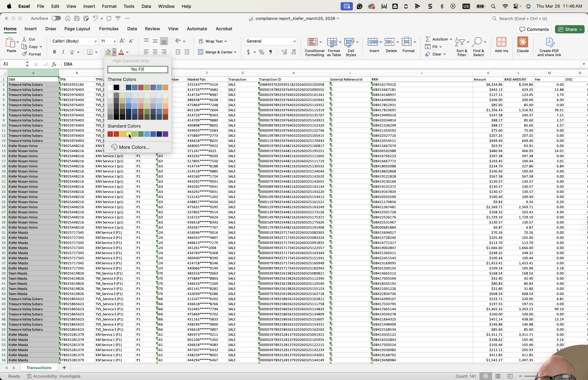The height and width of the screenshot is (380, 588).
Task: Pick the purple standard color swatch
Action: pos(165,134)
